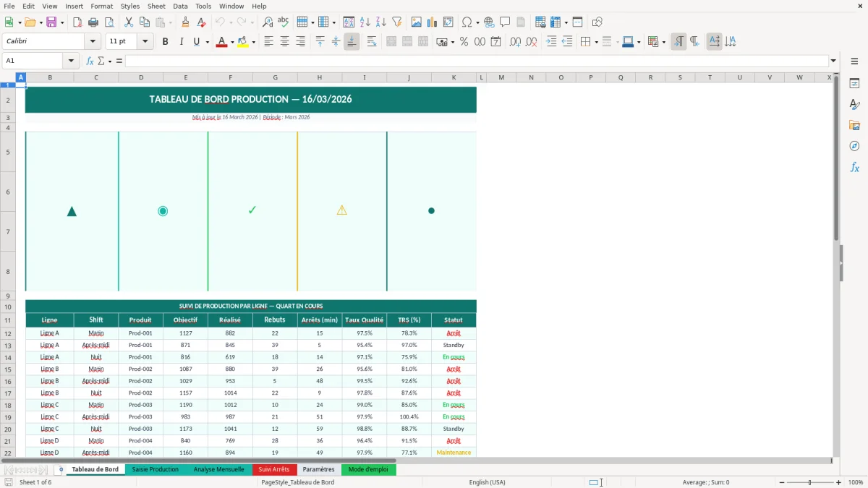The image size is (868, 488).
Task: Click the formula equals button
Action: coord(119,61)
